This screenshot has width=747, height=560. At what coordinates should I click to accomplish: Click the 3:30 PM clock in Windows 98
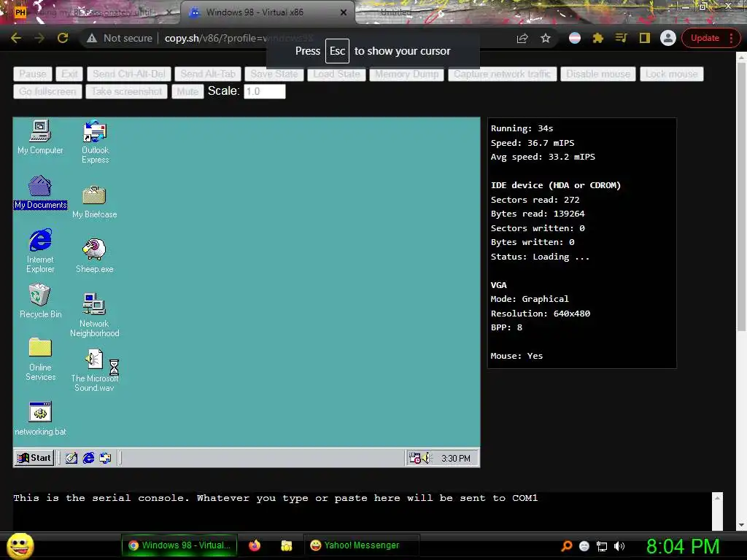(455, 459)
